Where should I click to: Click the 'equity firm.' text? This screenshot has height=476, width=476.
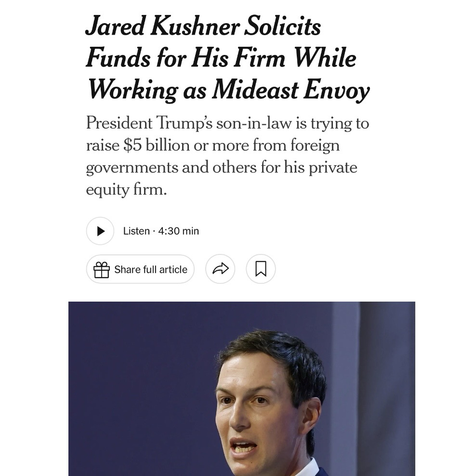pyautogui.click(x=126, y=190)
